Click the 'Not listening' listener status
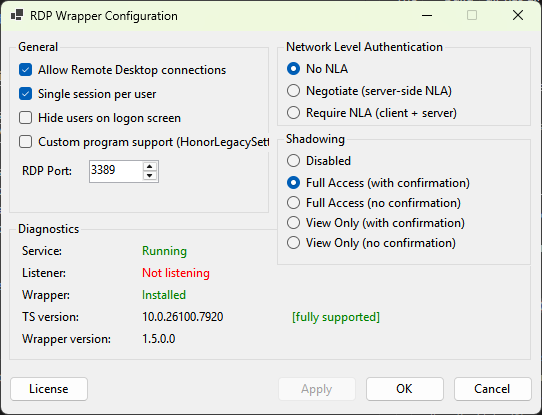The height and width of the screenshot is (415, 542). (176, 273)
